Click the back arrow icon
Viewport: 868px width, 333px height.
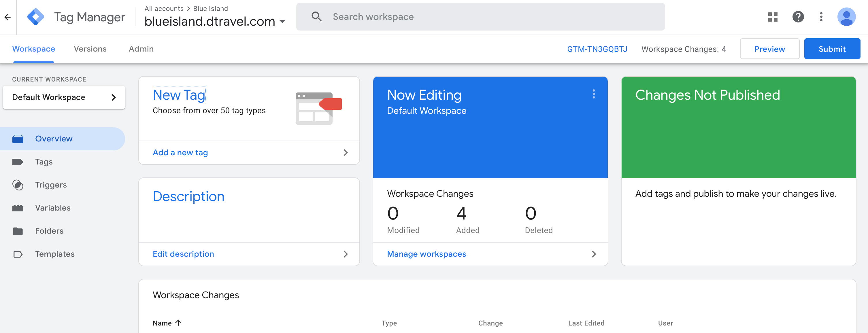point(8,17)
